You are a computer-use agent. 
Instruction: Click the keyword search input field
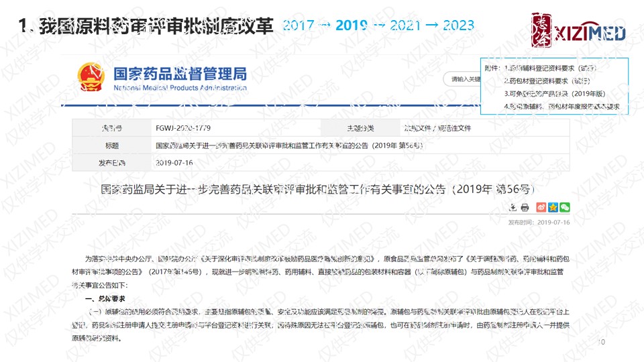click(x=463, y=79)
